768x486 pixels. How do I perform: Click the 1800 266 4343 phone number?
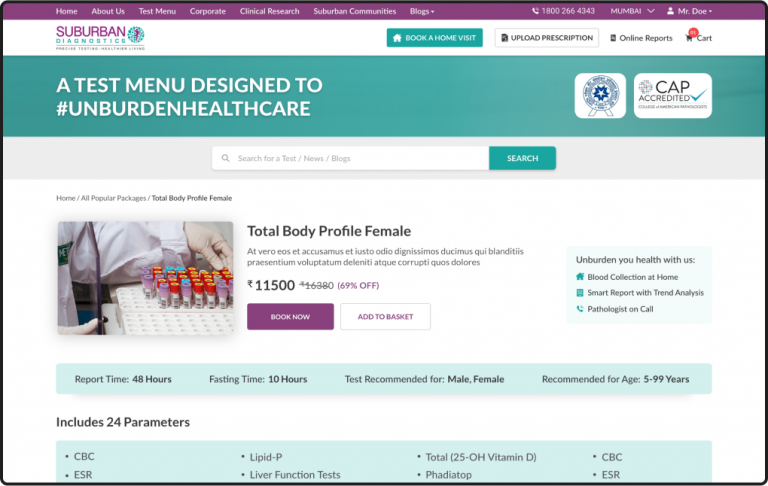568,11
